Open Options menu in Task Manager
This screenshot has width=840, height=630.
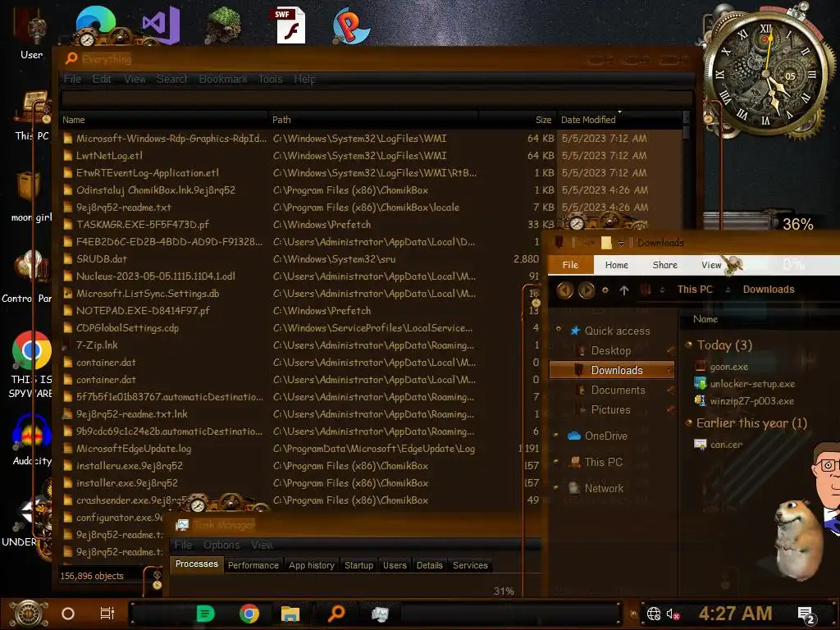tap(221, 545)
